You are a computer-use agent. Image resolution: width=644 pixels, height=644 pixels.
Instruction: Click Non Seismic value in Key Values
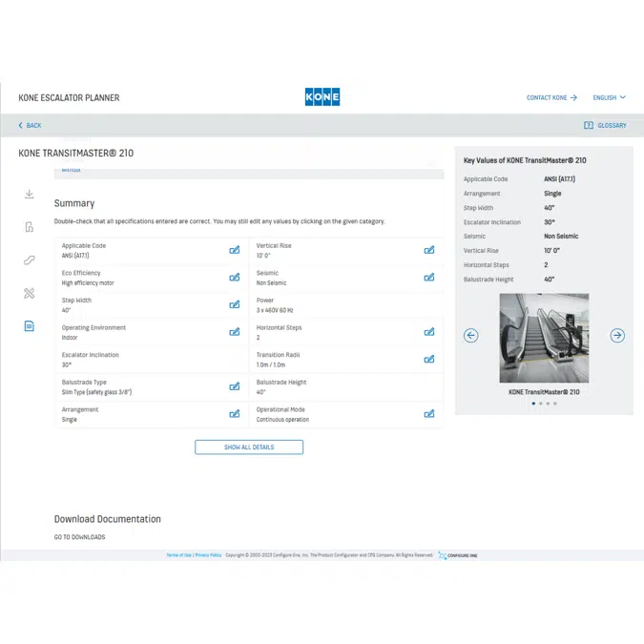click(561, 237)
